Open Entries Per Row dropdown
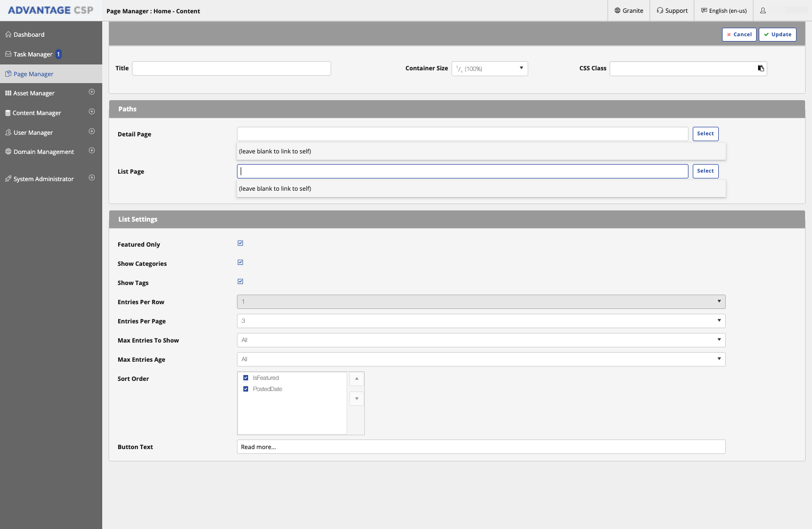This screenshot has height=529, width=812. click(481, 302)
